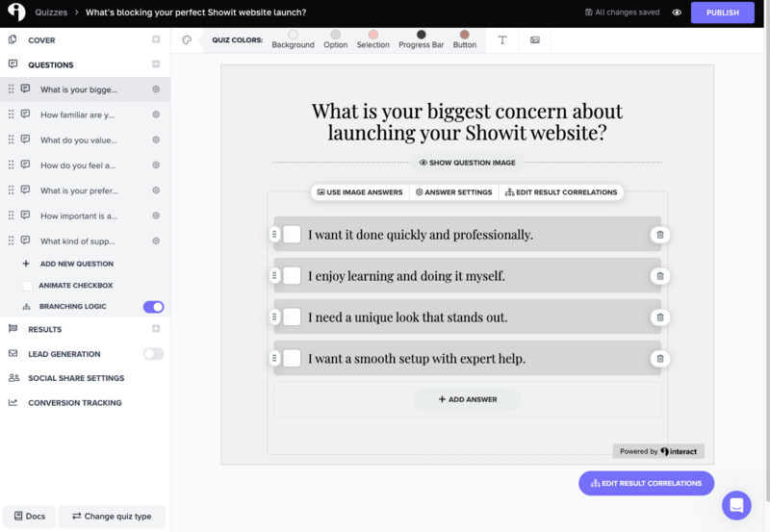The image size is (770, 532).
Task: Grab drag handle of 'I want it done quickly' answer
Action: tap(274, 235)
